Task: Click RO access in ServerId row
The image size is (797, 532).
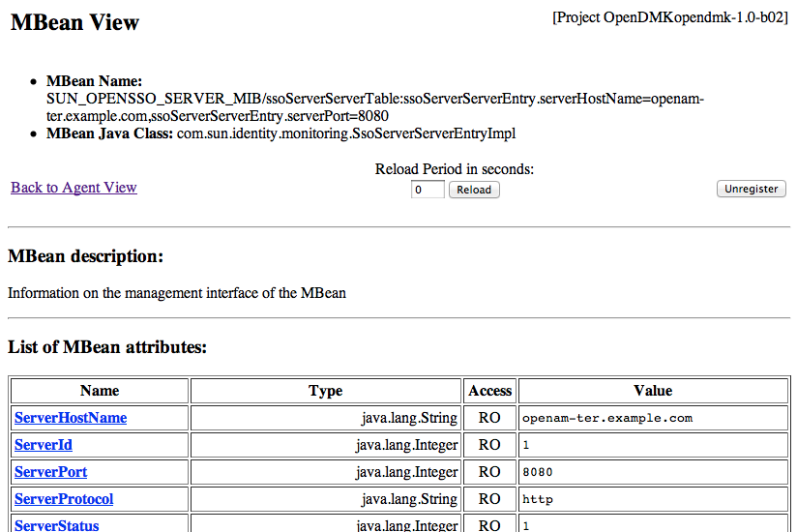Action: tap(489, 445)
